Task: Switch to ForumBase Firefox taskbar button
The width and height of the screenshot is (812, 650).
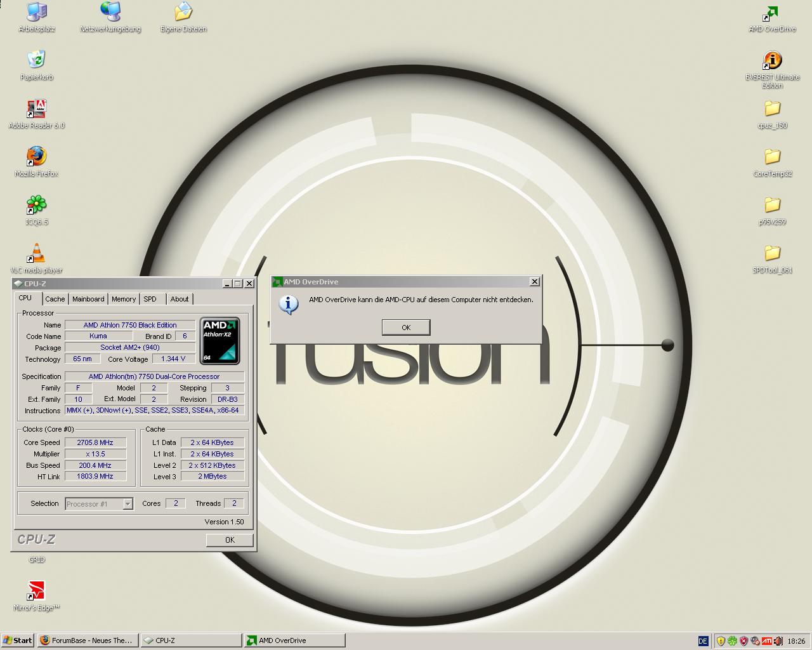Action: (x=87, y=640)
